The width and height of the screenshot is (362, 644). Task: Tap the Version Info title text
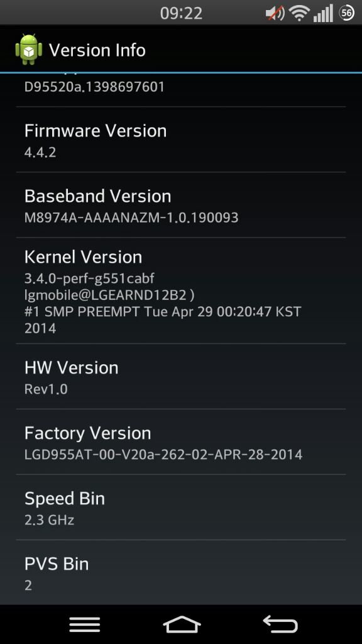(97, 50)
